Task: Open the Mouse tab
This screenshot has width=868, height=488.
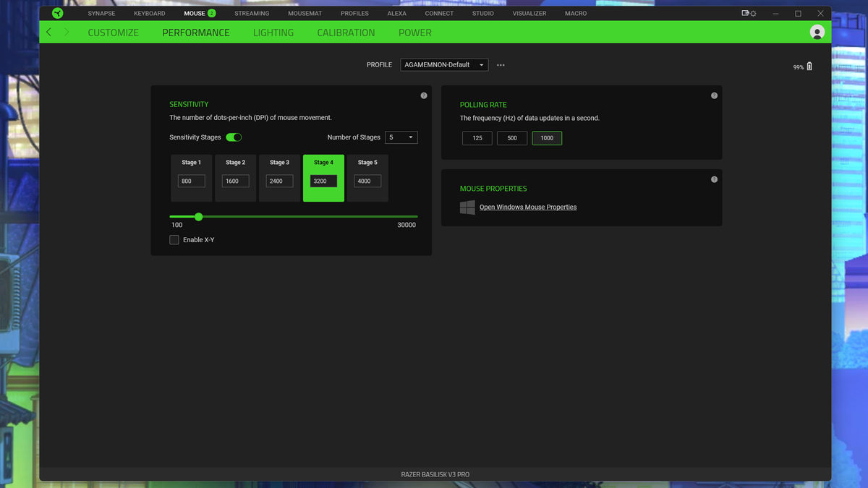Action: [195, 13]
